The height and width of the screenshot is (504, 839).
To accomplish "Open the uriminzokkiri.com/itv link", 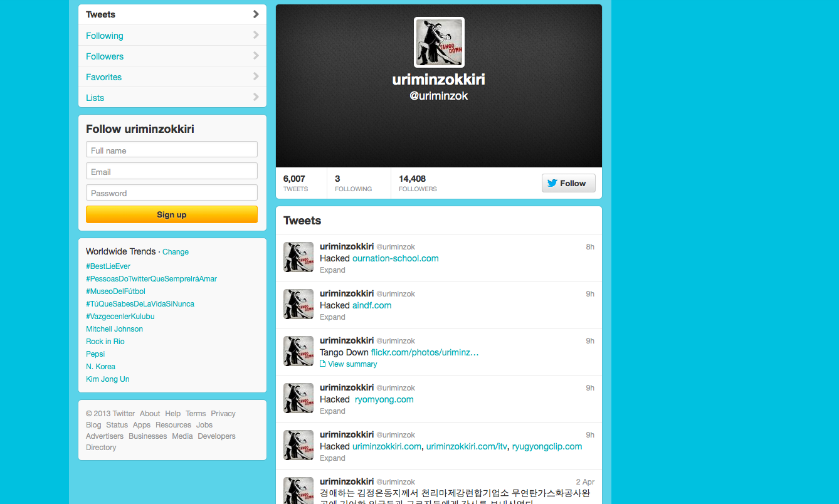I will [x=467, y=446].
